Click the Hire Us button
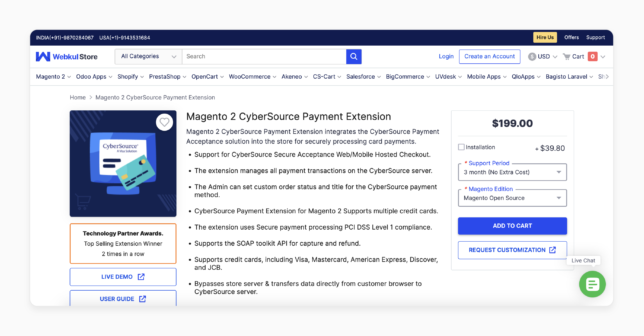 [x=545, y=38]
